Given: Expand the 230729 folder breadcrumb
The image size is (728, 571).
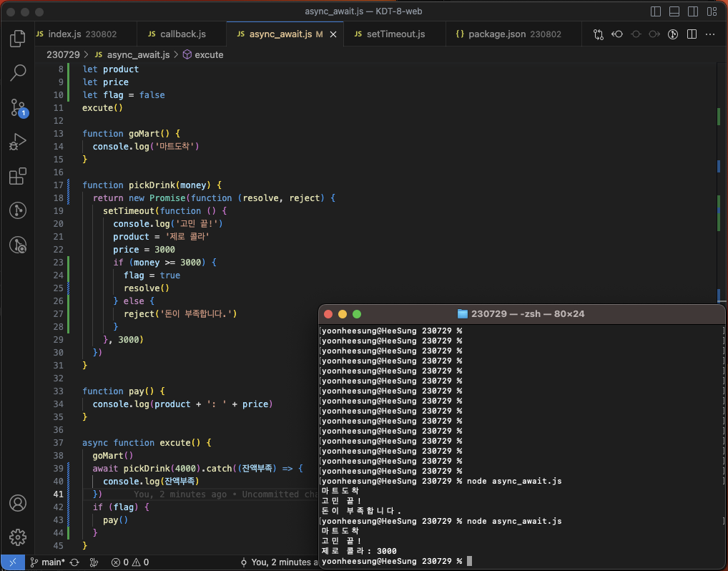Looking at the screenshot, I should click(x=63, y=55).
